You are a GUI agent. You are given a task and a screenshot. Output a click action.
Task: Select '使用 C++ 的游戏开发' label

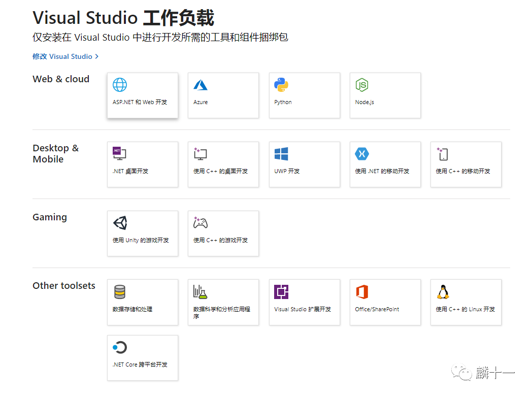[x=220, y=240]
